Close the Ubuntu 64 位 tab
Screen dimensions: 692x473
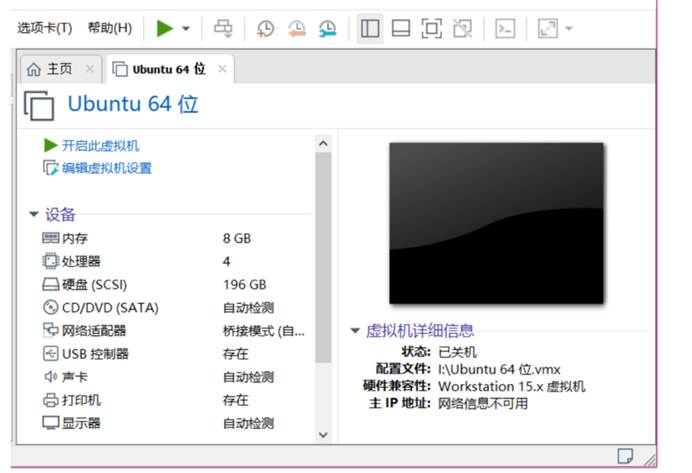[x=222, y=69]
